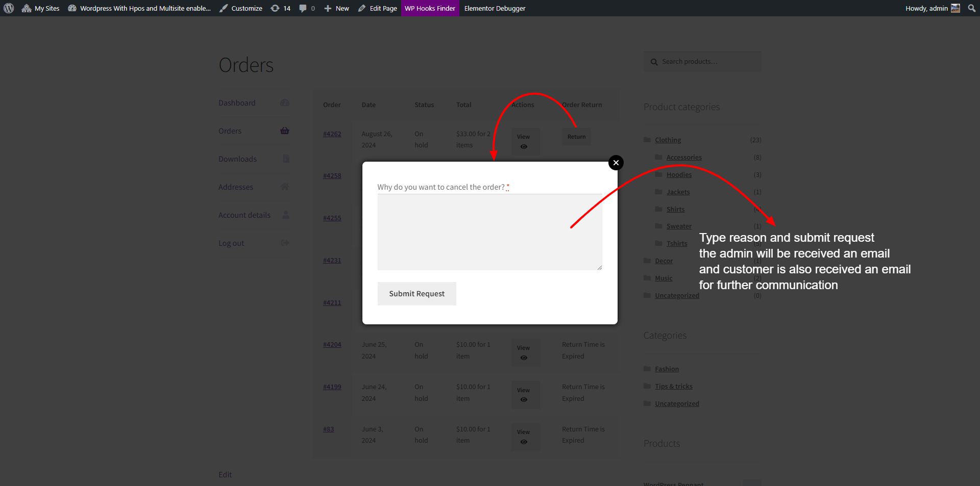Open Music product category
Viewport: 980px width, 486px height.
tap(664, 278)
